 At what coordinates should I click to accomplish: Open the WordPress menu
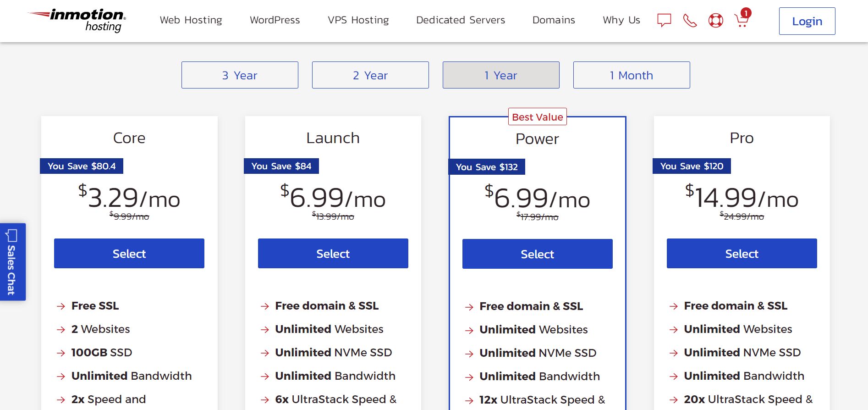pyautogui.click(x=275, y=20)
